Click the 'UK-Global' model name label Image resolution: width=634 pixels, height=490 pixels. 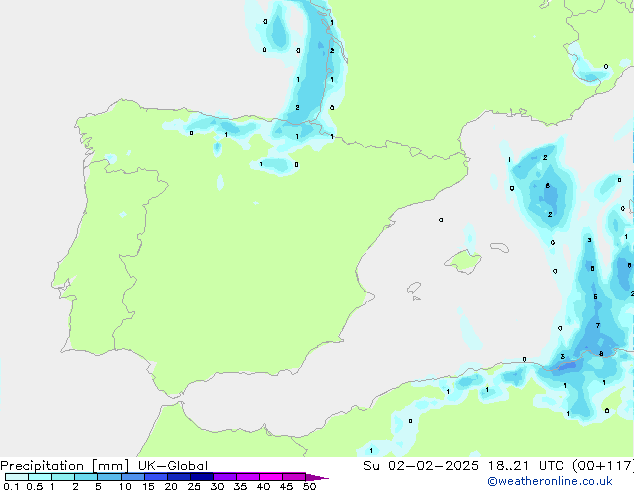click(173, 465)
